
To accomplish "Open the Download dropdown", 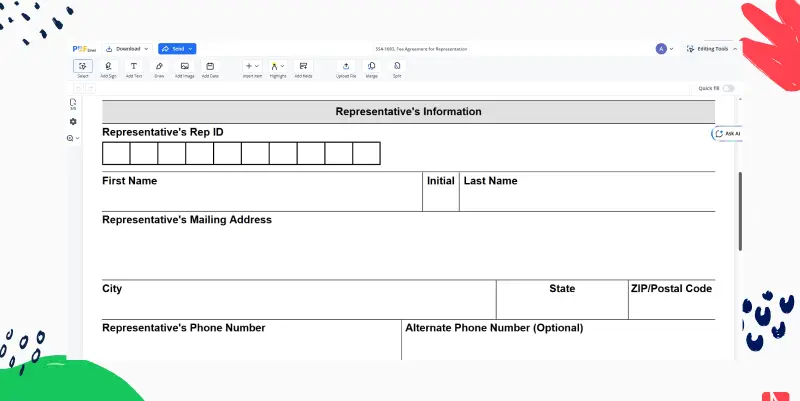I will (x=128, y=49).
